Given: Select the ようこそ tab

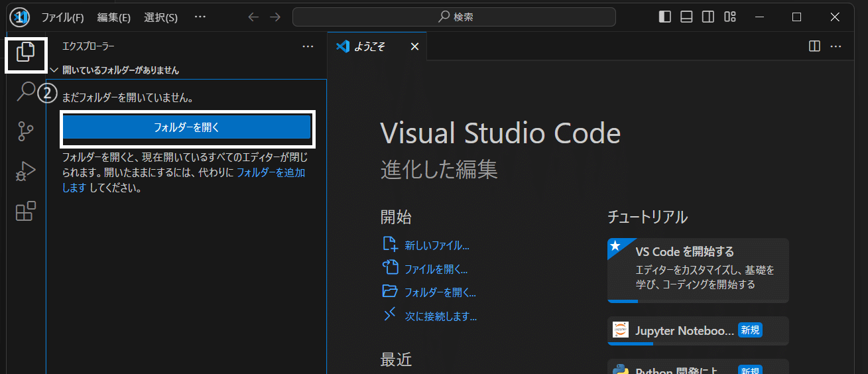Looking at the screenshot, I should pos(377,46).
